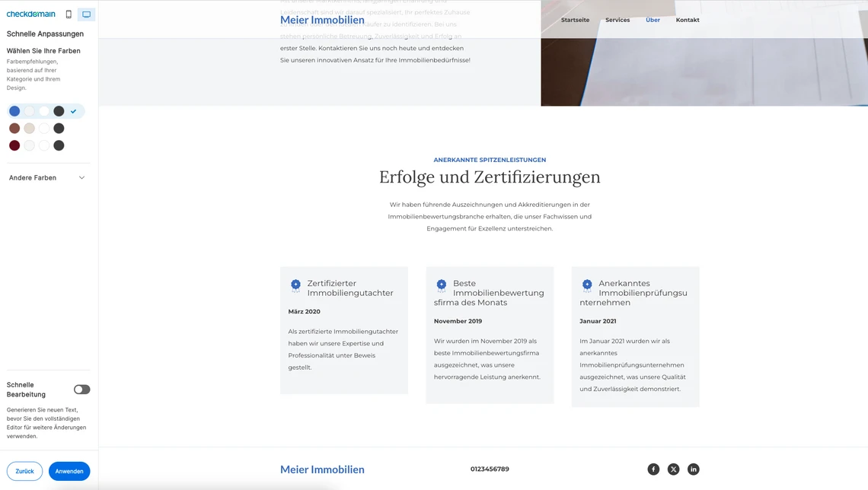Image resolution: width=868 pixels, height=490 pixels.
Task: Click the badge icon for Beste Immobilienbewertungsfirma
Action: (442, 285)
